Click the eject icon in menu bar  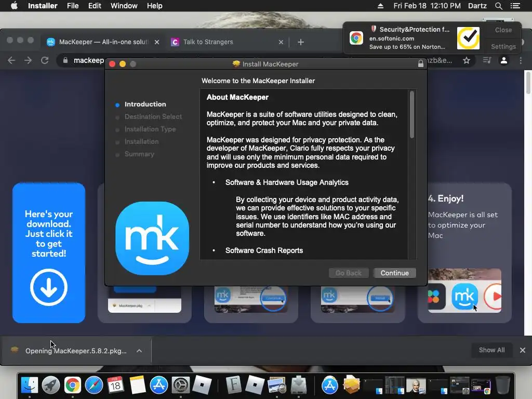pyautogui.click(x=380, y=6)
